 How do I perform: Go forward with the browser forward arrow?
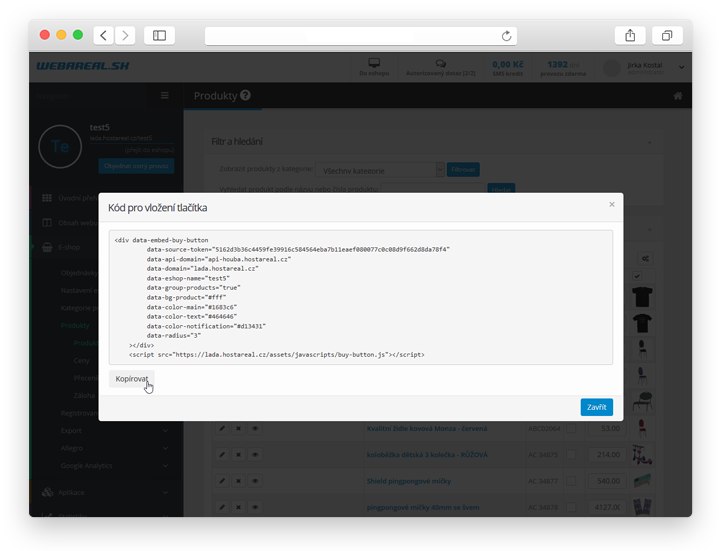(x=125, y=35)
